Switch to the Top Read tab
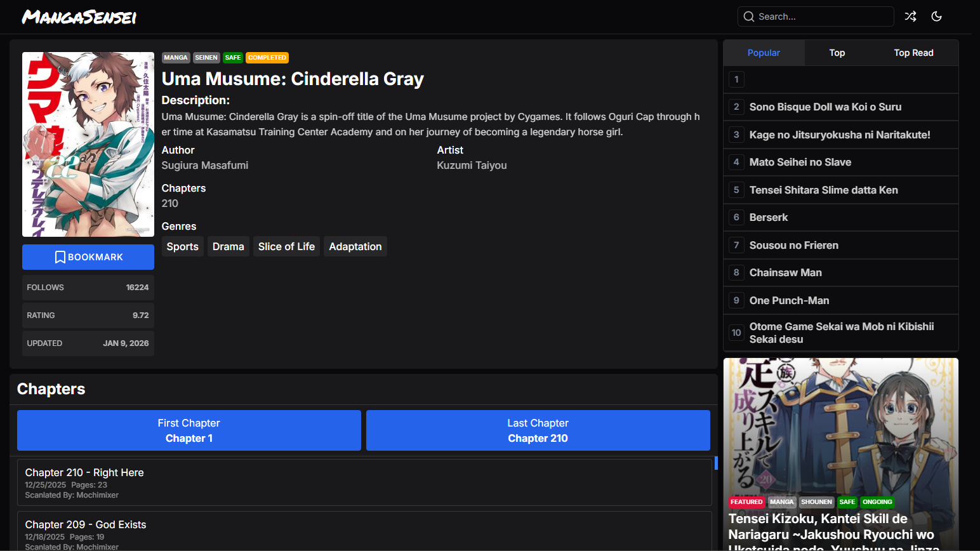Viewport: 980px width, 551px height. pyautogui.click(x=913, y=53)
